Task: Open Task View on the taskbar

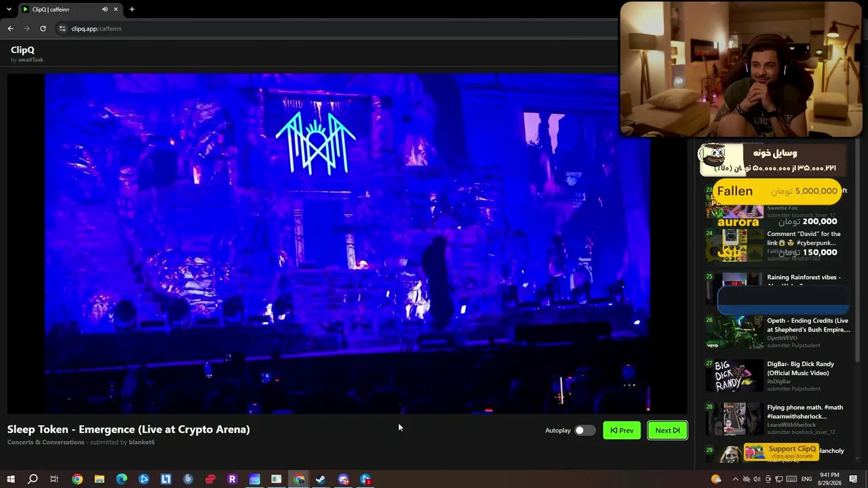Action: (54, 479)
